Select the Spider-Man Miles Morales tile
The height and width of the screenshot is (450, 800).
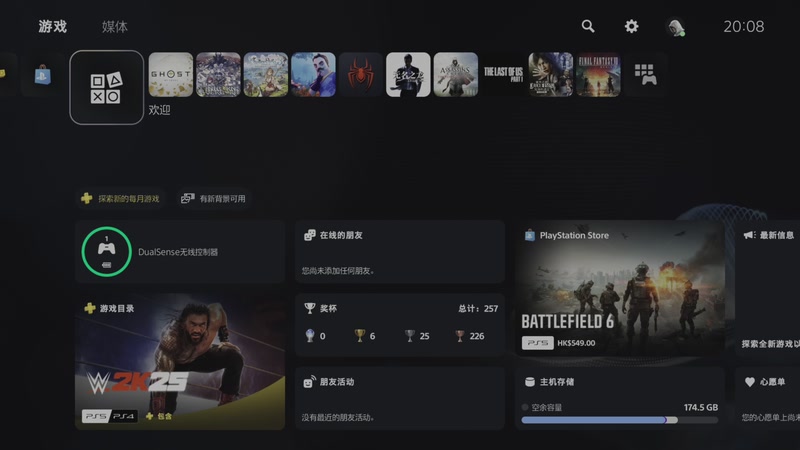point(361,74)
